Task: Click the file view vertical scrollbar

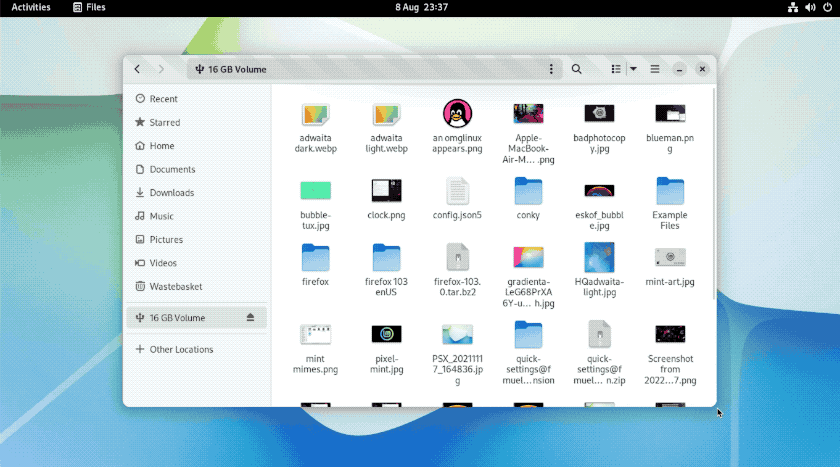Action: click(x=714, y=194)
